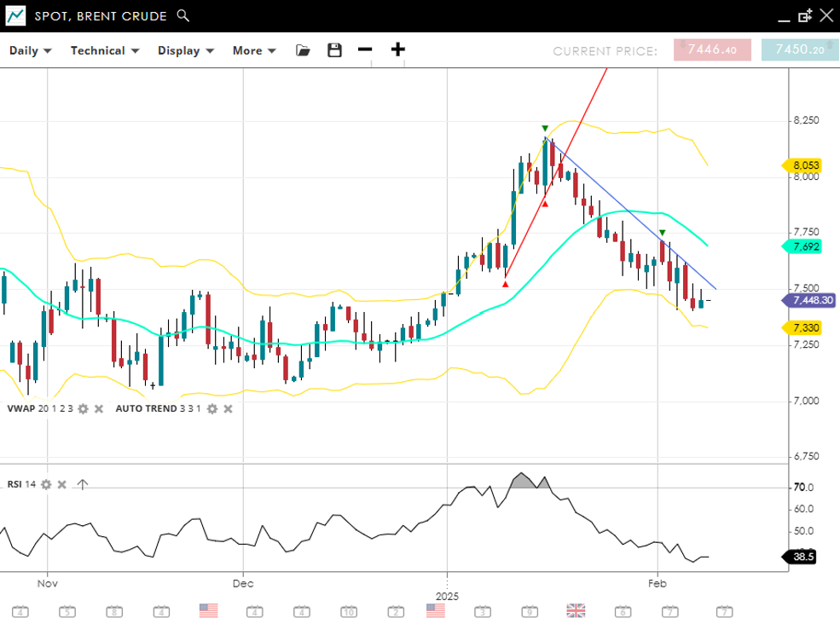
Task: Open the More menu
Action: click(254, 50)
